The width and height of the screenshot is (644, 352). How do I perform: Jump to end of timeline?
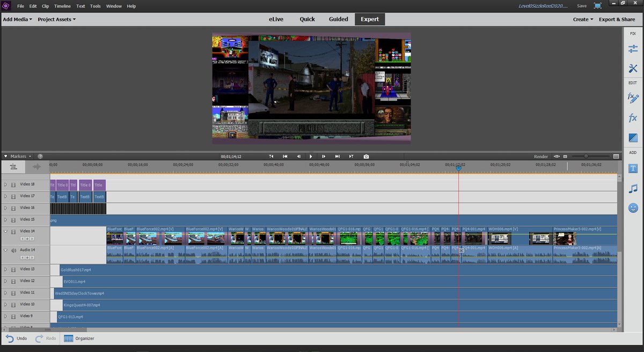pyautogui.click(x=337, y=156)
